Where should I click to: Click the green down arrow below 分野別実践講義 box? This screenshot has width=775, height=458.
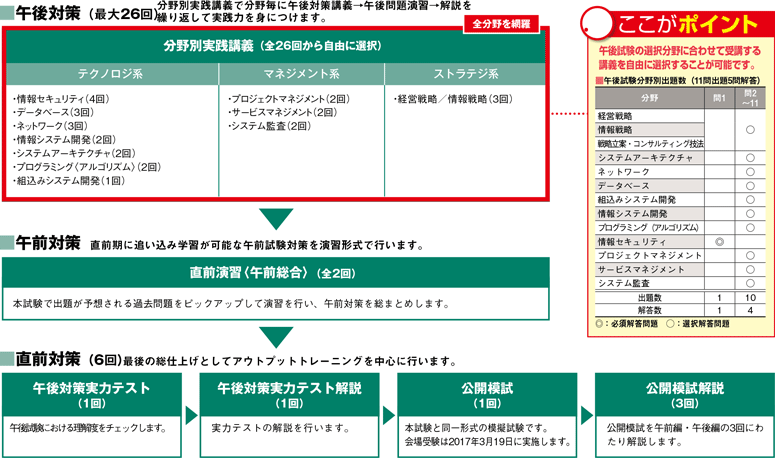(274, 218)
